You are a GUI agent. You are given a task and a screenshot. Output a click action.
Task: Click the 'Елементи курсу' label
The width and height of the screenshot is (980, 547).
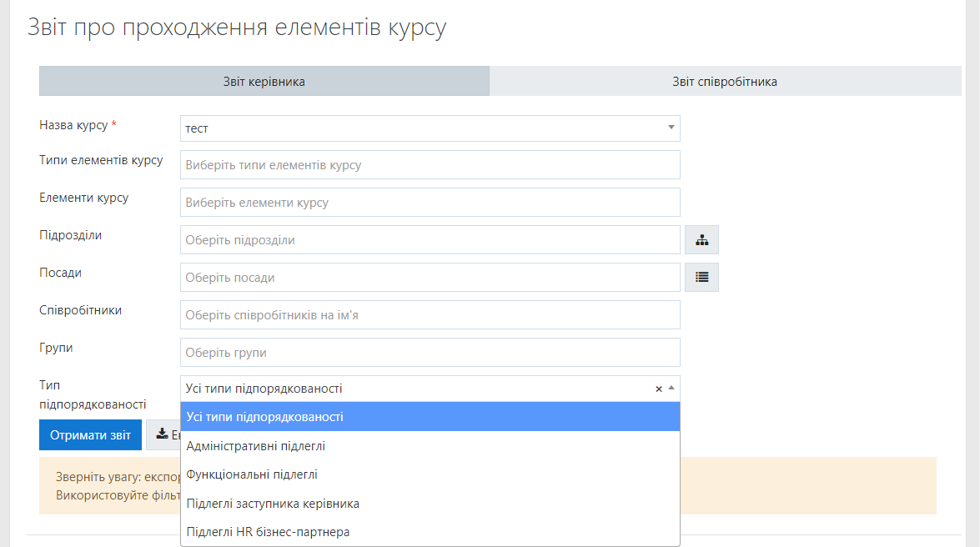tap(83, 198)
